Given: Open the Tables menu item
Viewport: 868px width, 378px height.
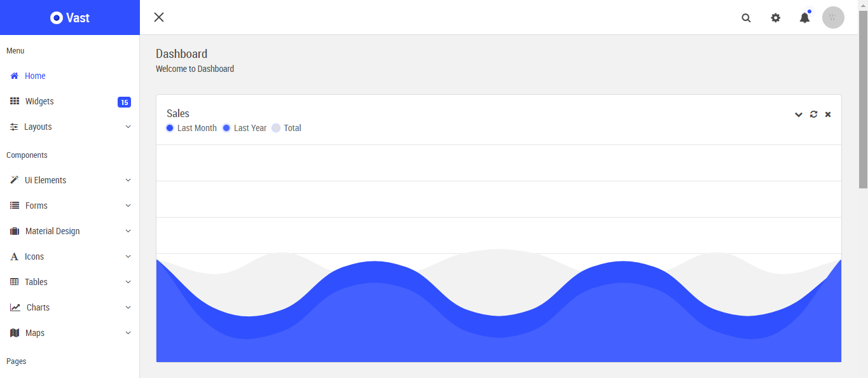Looking at the screenshot, I should click(36, 282).
